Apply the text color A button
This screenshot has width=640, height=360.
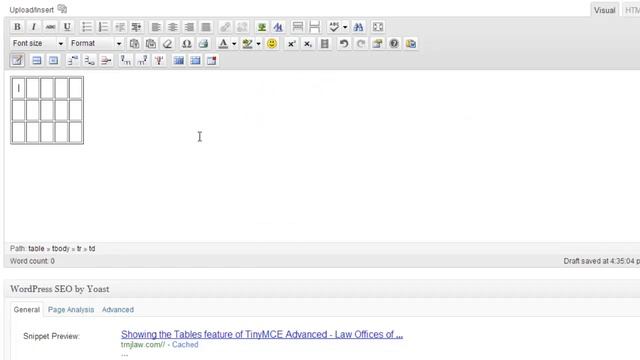coord(223,44)
